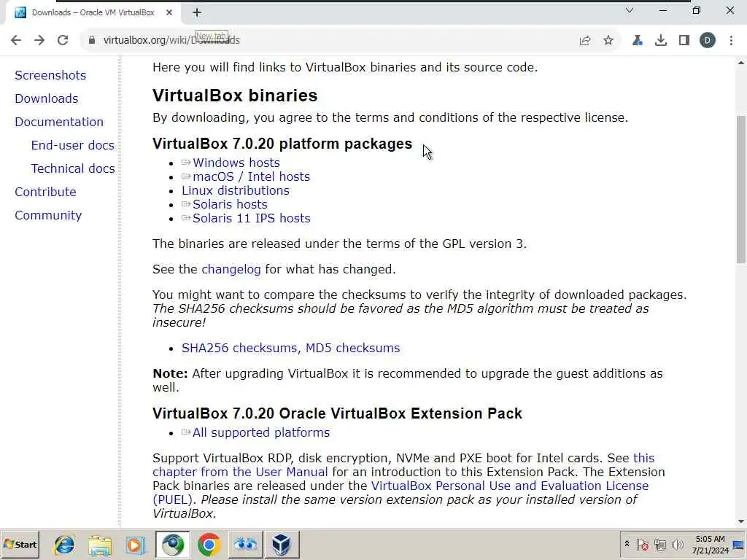
Task: Toggle the browser side panel
Action: click(684, 41)
